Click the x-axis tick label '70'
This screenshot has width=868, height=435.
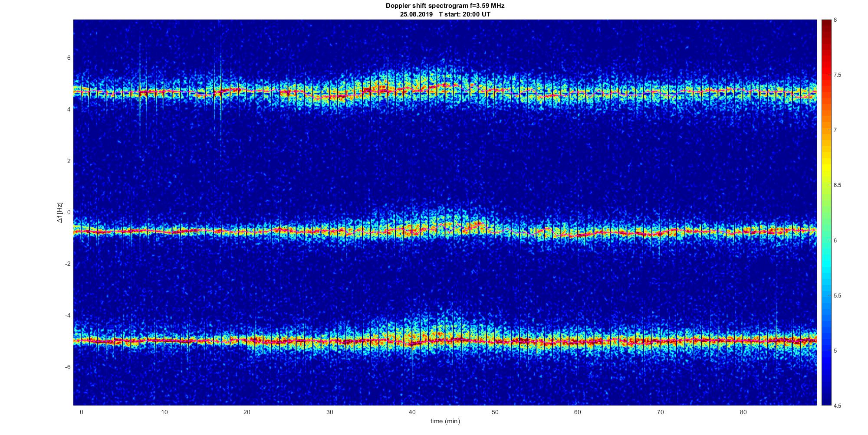click(x=661, y=412)
